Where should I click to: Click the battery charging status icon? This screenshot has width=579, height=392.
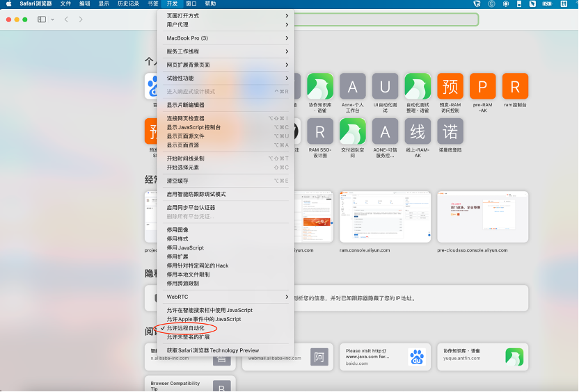(547, 3)
